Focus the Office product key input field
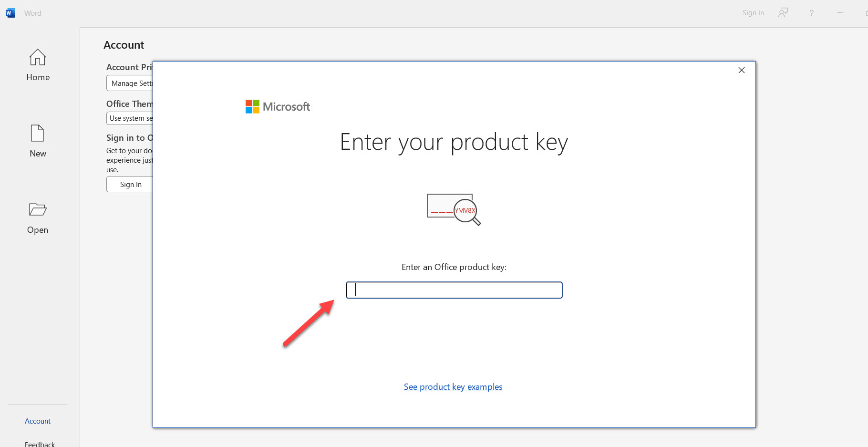This screenshot has width=868, height=447. pyautogui.click(x=454, y=290)
